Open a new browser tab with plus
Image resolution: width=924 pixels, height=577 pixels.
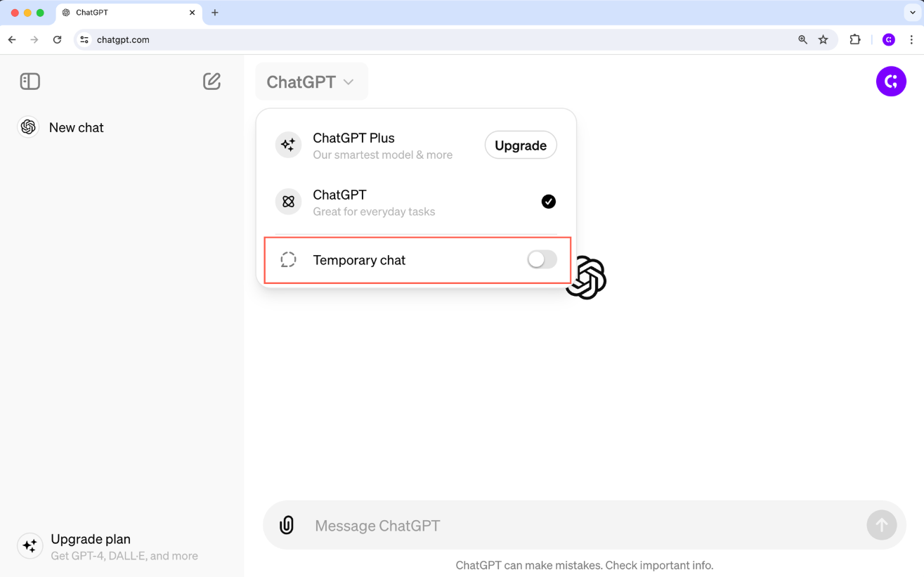215,13
